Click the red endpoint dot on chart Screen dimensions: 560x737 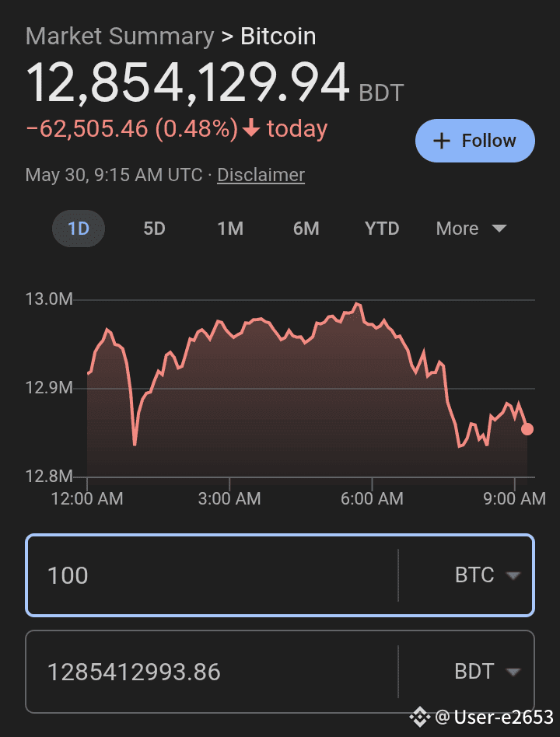[527, 428]
